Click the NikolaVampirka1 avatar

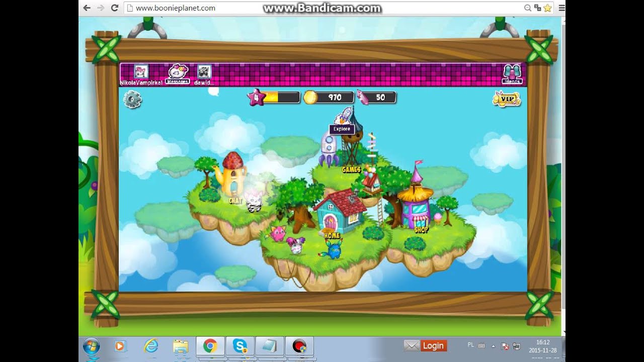(141, 71)
